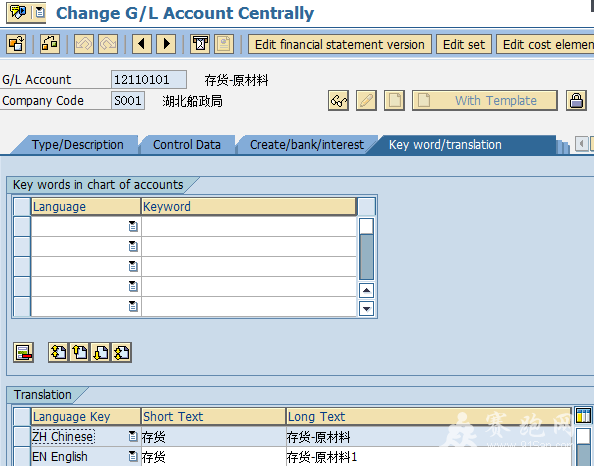Click the With Template button
The image size is (594, 466).
click(485, 100)
